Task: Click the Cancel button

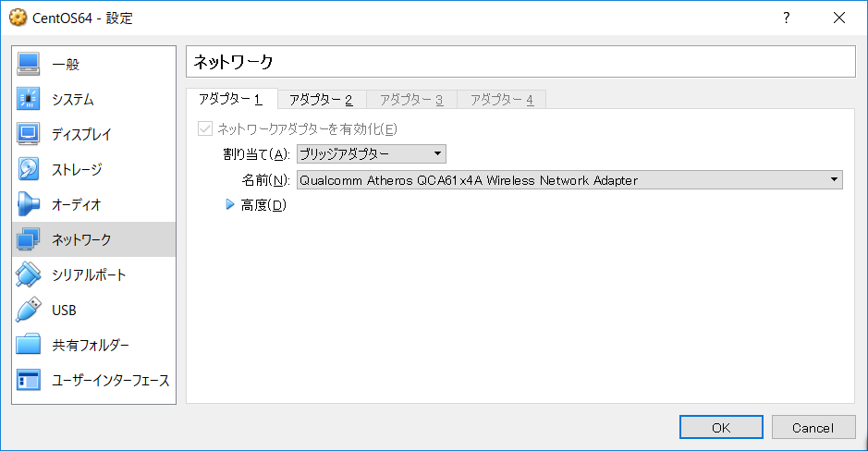Action: 813,427
